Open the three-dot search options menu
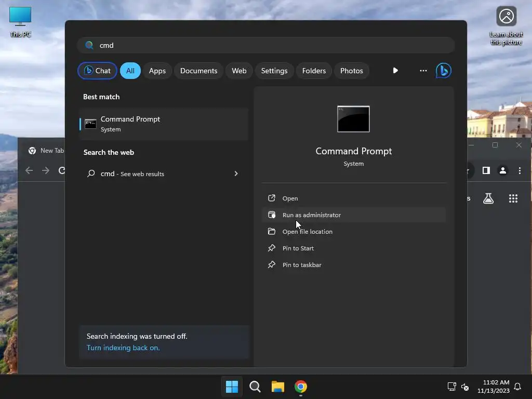This screenshot has width=532, height=399. pos(423,71)
